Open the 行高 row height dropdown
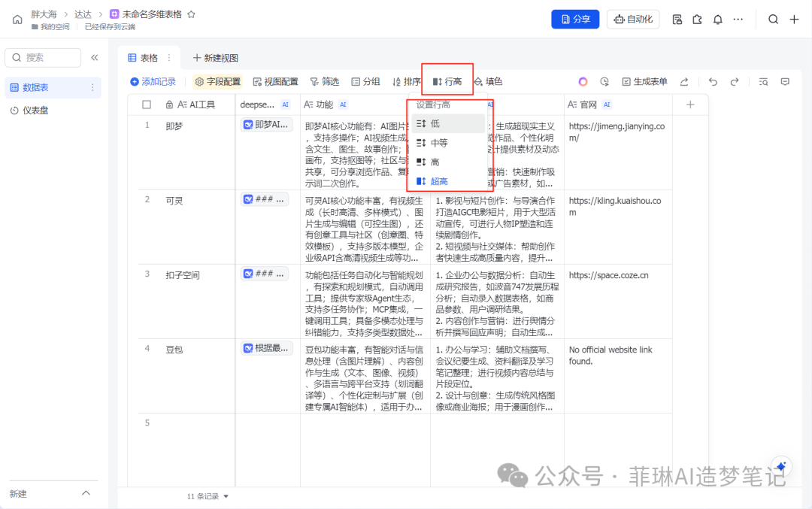 [x=447, y=81]
